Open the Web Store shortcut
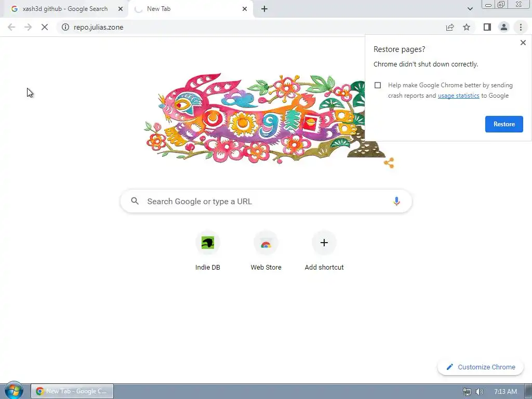This screenshot has width=532, height=399. (x=266, y=251)
